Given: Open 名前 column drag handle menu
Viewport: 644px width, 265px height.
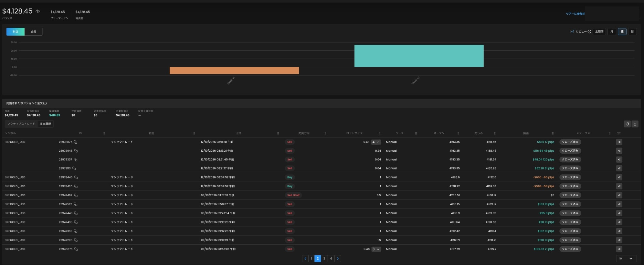Looking at the screenshot, I should 194,133.
